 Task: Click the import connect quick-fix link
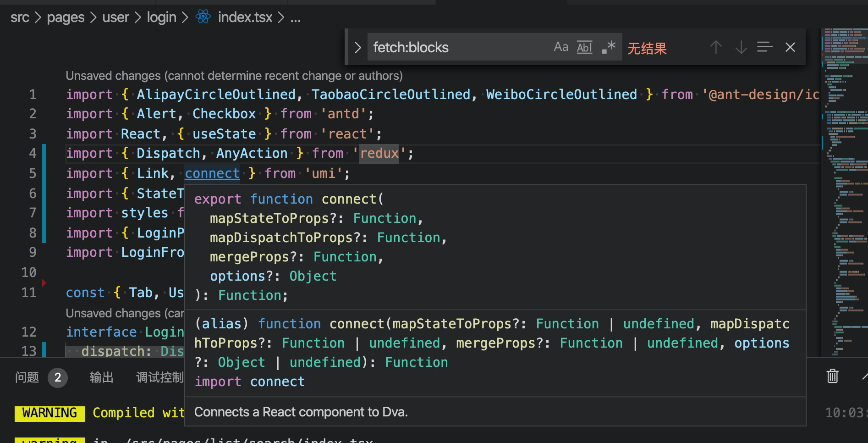(x=250, y=381)
